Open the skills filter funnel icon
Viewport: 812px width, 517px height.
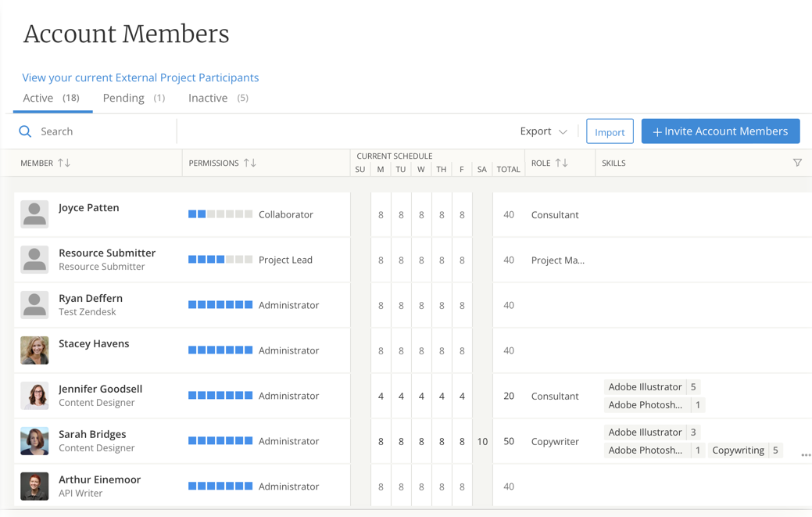[x=797, y=163]
